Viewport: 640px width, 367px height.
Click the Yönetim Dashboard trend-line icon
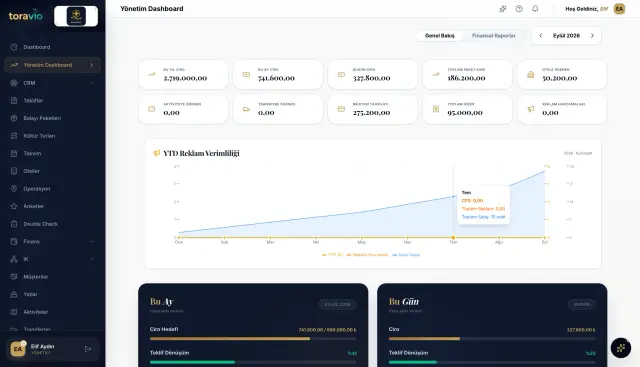click(x=14, y=65)
